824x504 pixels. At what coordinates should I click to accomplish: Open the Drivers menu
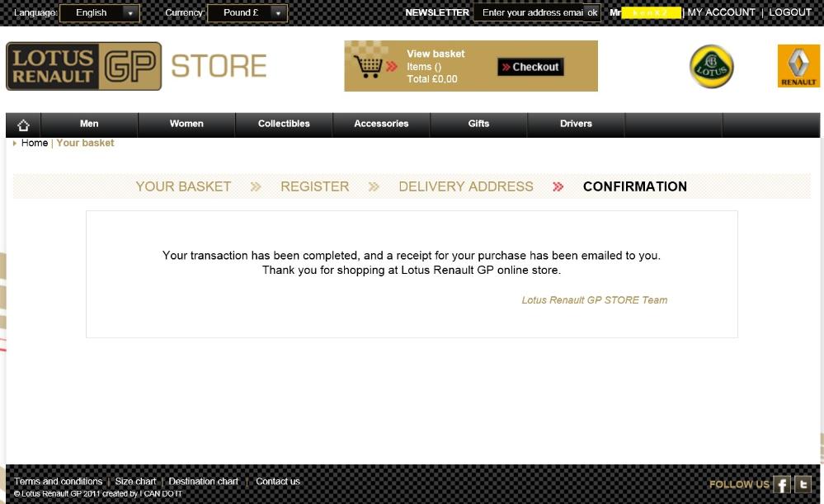click(x=576, y=124)
